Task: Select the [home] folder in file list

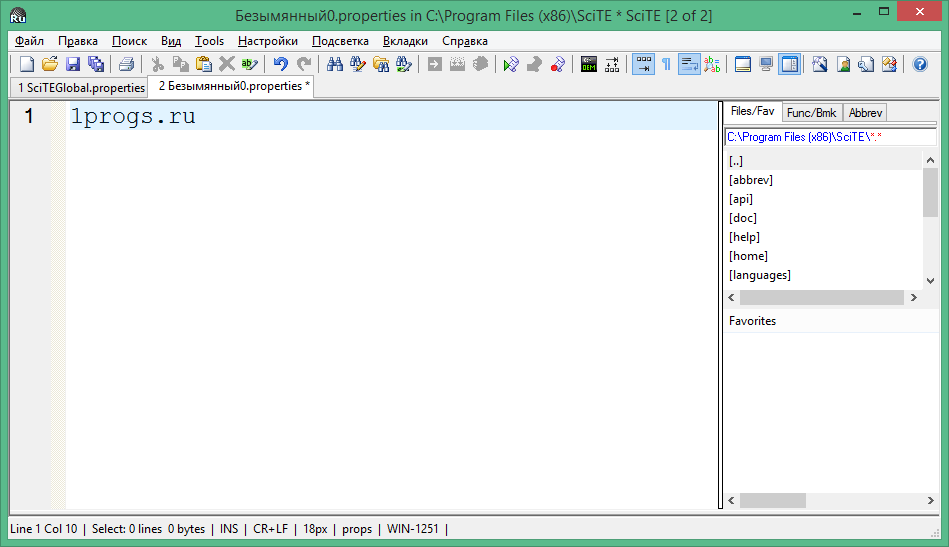Action: 824,256
